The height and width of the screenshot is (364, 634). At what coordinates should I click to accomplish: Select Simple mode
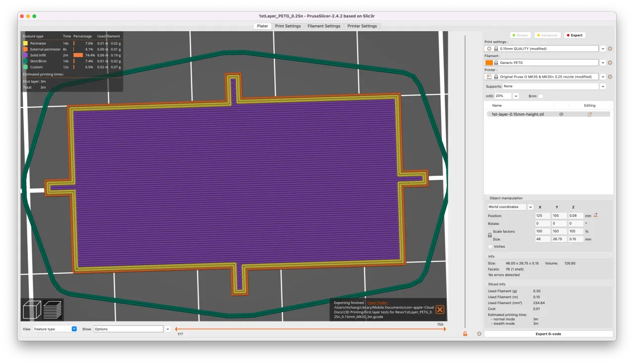click(x=520, y=35)
